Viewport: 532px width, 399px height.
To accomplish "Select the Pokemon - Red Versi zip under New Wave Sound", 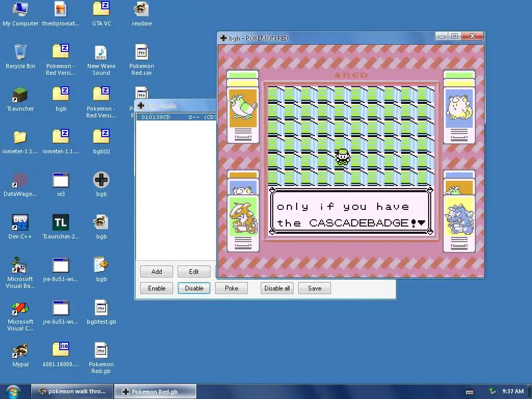I will pos(101,103).
